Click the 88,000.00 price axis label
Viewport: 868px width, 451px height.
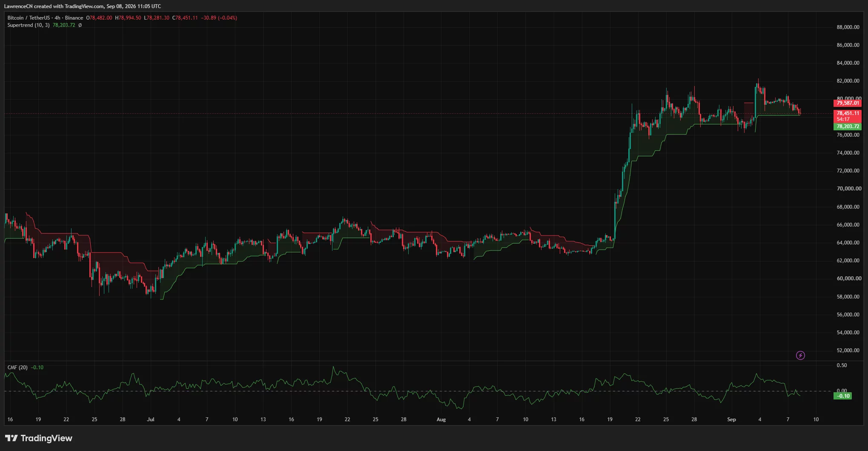tap(848, 27)
